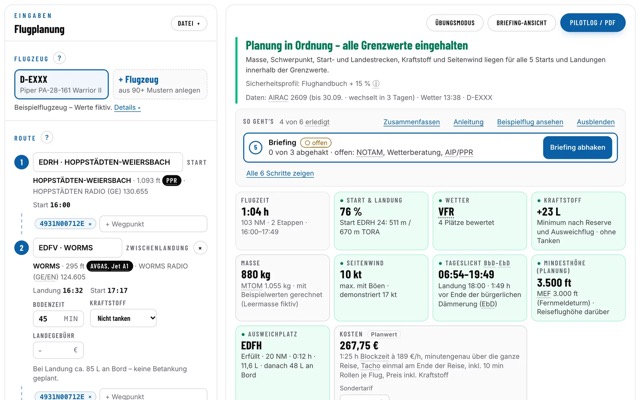
Task: Click the start time 16:00
Action: coord(60,205)
